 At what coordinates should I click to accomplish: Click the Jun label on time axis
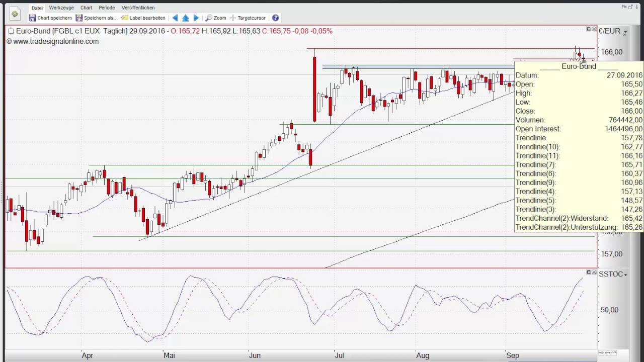[255, 355]
